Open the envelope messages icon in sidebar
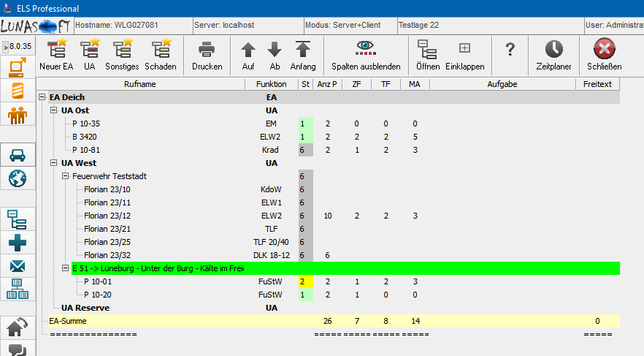 click(x=18, y=267)
